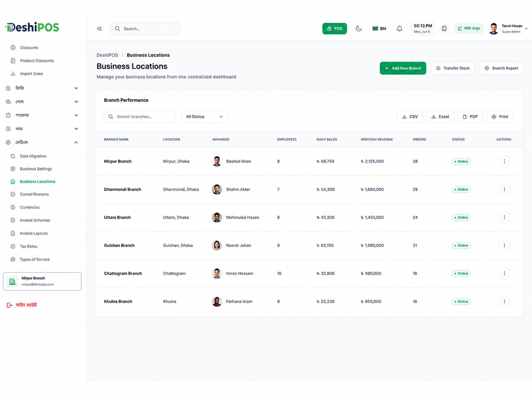Open notifications bell icon

coord(399,29)
